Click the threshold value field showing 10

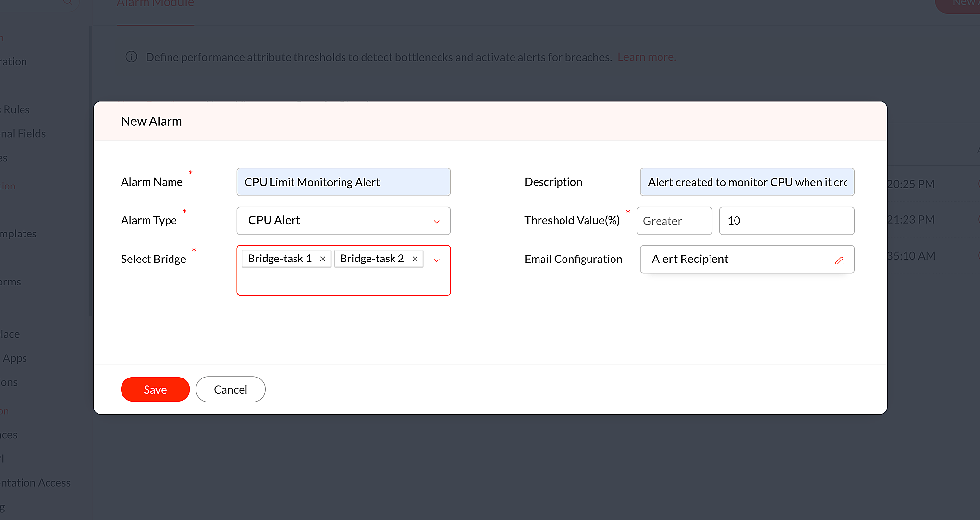(x=786, y=221)
